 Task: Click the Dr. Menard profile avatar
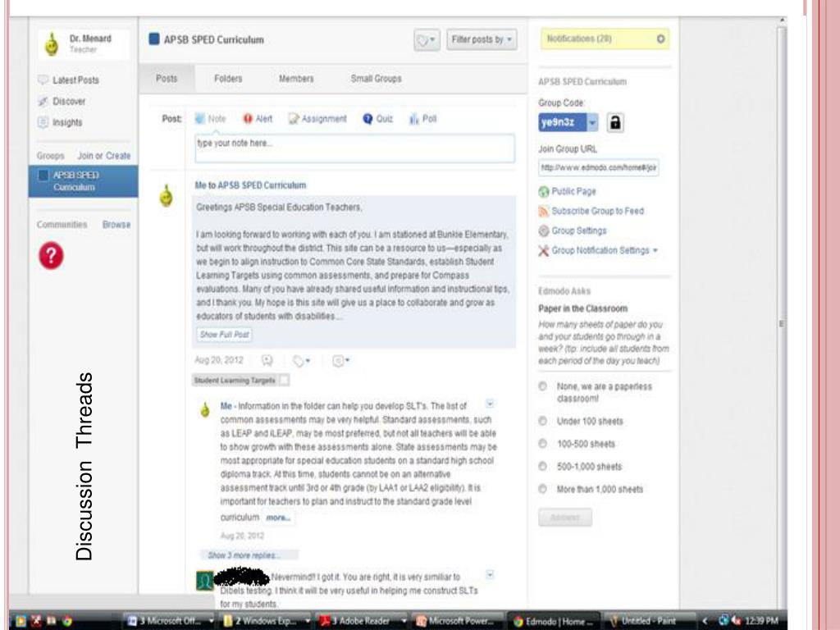tap(52, 44)
